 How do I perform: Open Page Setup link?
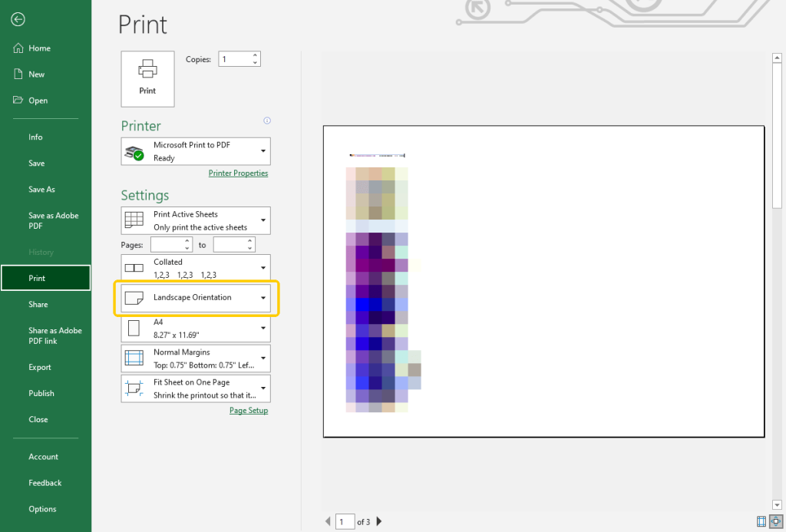(249, 410)
